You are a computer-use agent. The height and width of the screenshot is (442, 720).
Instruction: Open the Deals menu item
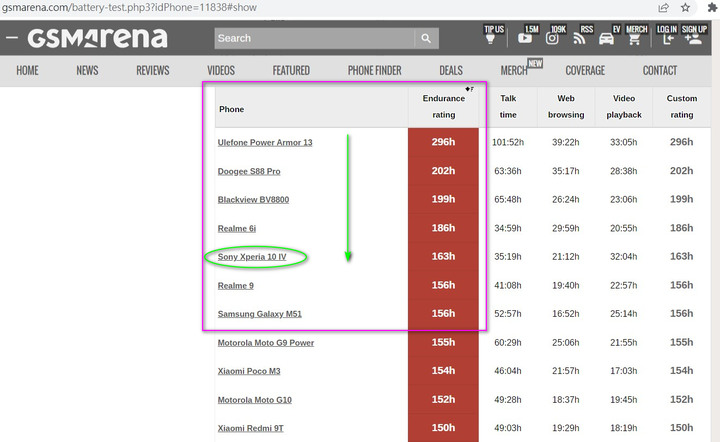(451, 70)
